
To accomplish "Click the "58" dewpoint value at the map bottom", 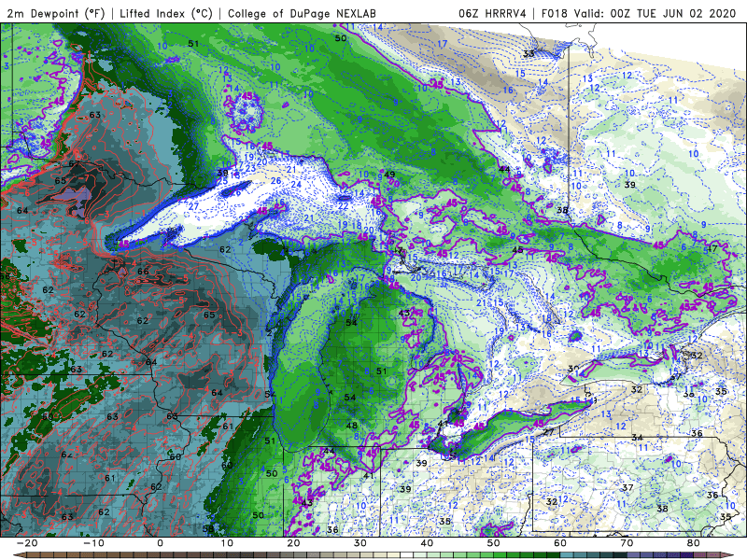I will coord(208,528).
